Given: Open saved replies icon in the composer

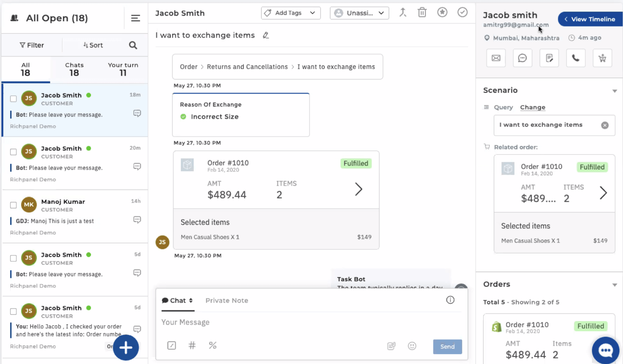Looking at the screenshot, I should click(x=391, y=346).
